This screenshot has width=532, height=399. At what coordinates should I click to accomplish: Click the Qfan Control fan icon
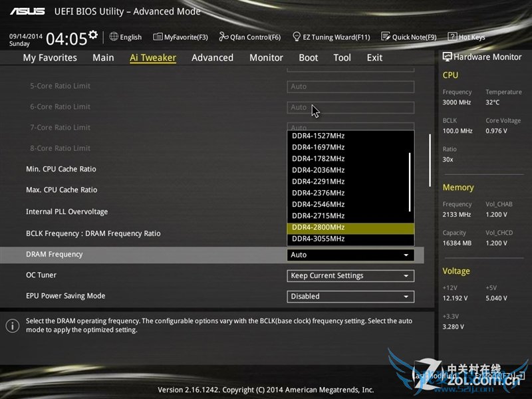point(223,37)
